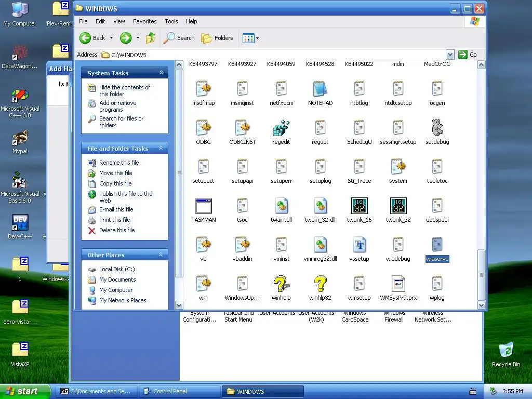The height and width of the screenshot is (399, 532).
Task: Click file list scrollbar down arrow
Action: tap(481, 305)
